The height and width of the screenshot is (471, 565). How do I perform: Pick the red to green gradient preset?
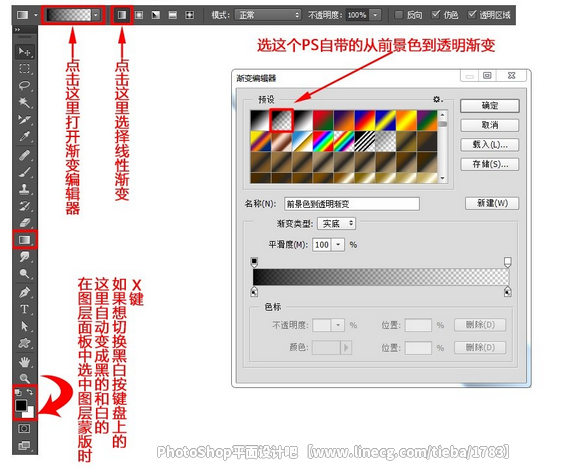point(323,120)
